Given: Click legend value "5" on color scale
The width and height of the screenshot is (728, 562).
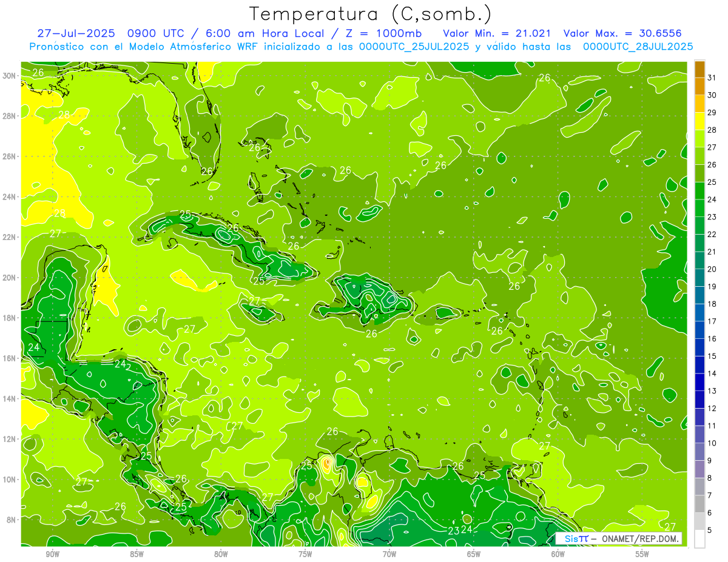Looking at the screenshot, I should [x=710, y=530].
